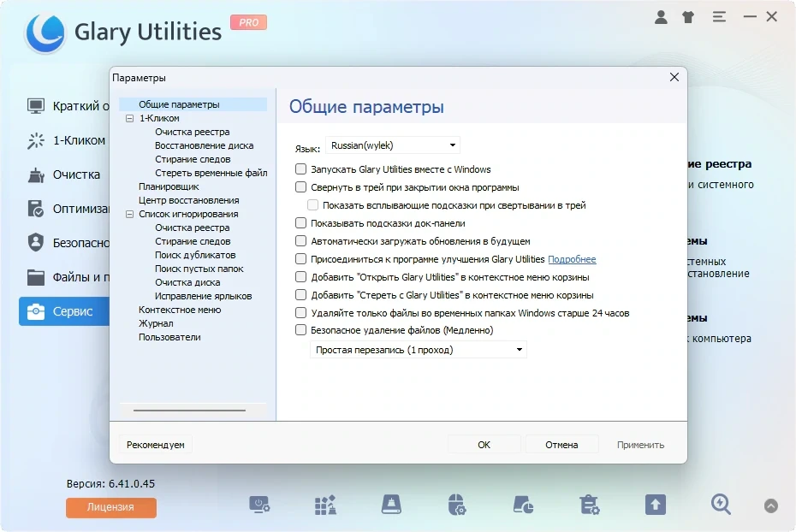Select Стереть временные файлы tree item
Screen dimensions: 796x532
pyautogui.click(x=211, y=173)
